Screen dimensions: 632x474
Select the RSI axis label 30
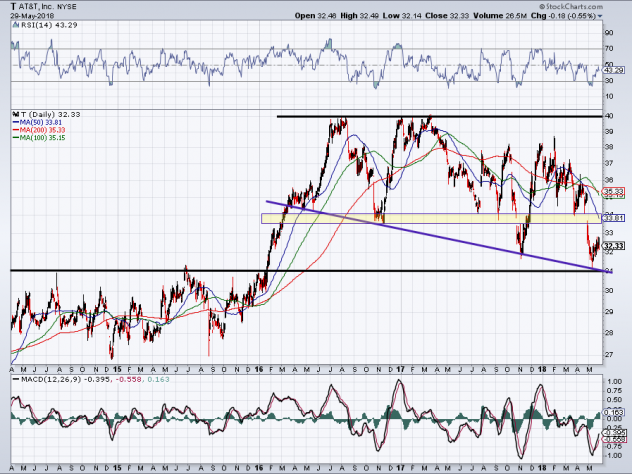coord(609,81)
